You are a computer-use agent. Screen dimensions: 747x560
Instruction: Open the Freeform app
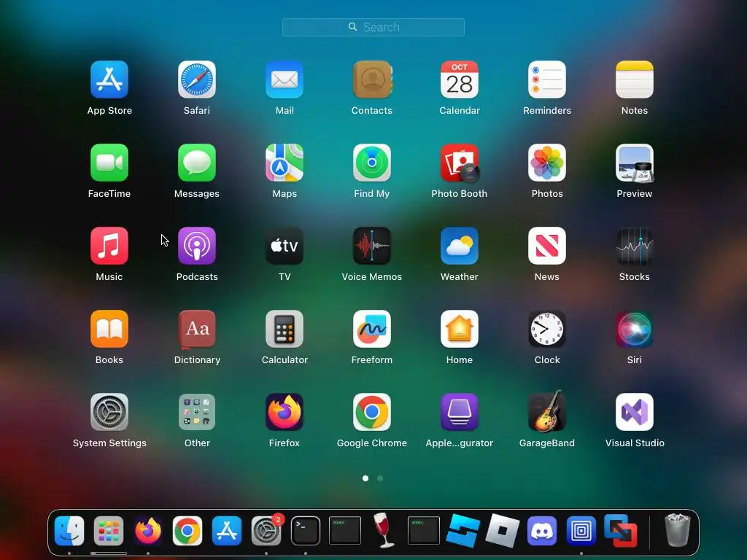[x=372, y=329]
